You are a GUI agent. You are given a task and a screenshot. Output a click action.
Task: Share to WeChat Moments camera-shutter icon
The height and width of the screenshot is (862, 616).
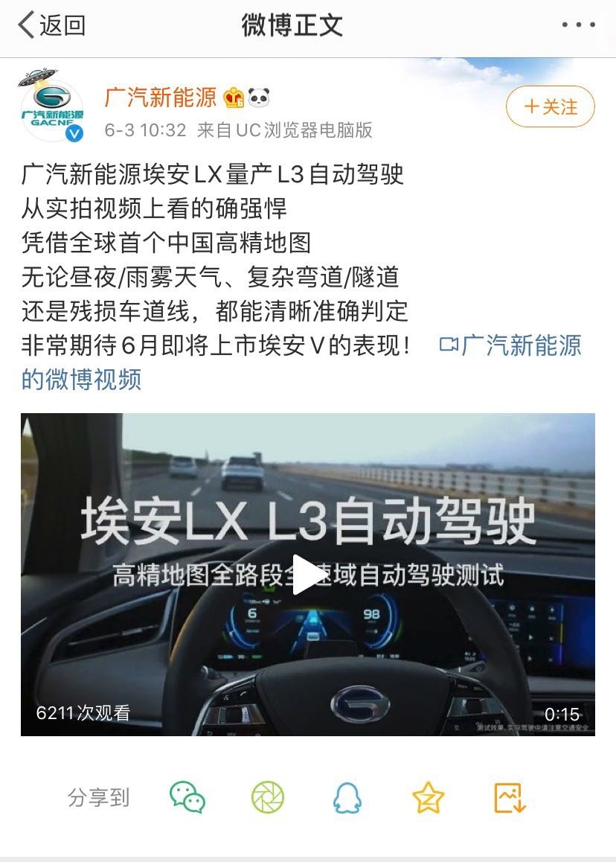coord(268,797)
